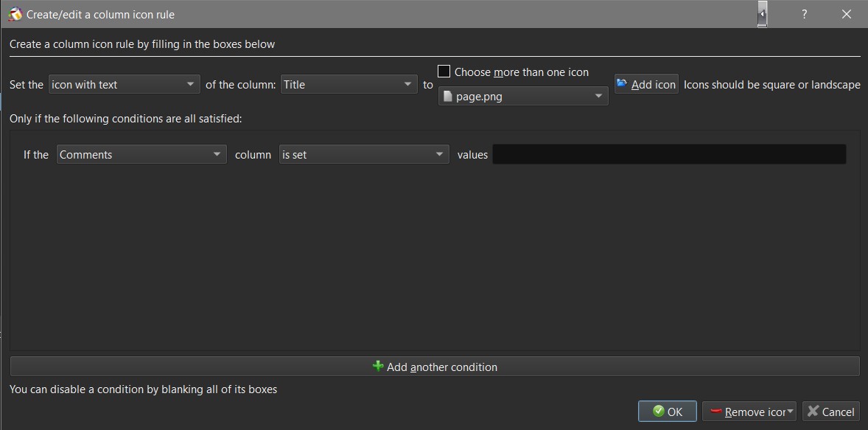Open the 'is set' condition dropdown
868x430 pixels.
(x=364, y=155)
